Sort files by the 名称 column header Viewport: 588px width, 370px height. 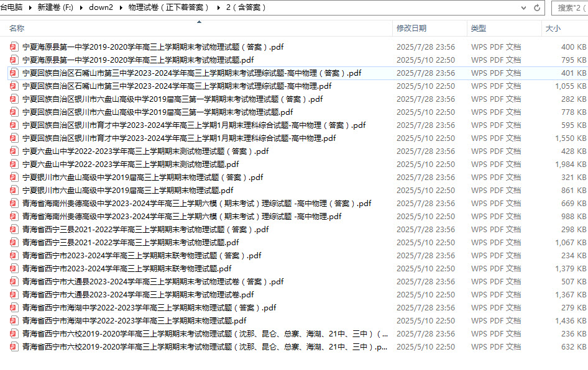pyautogui.click(x=17, y=29)
